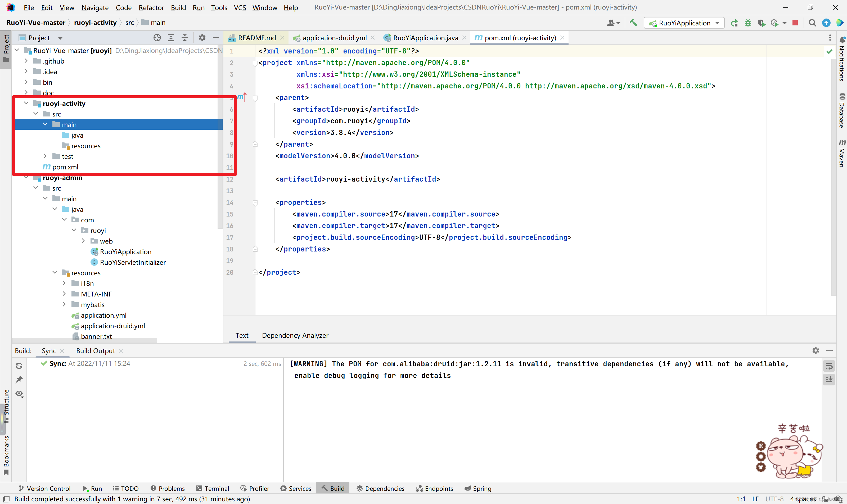Toggle soft-wrap in build output
The width and height of the screenshot is (847, 504).
[829, 366]
